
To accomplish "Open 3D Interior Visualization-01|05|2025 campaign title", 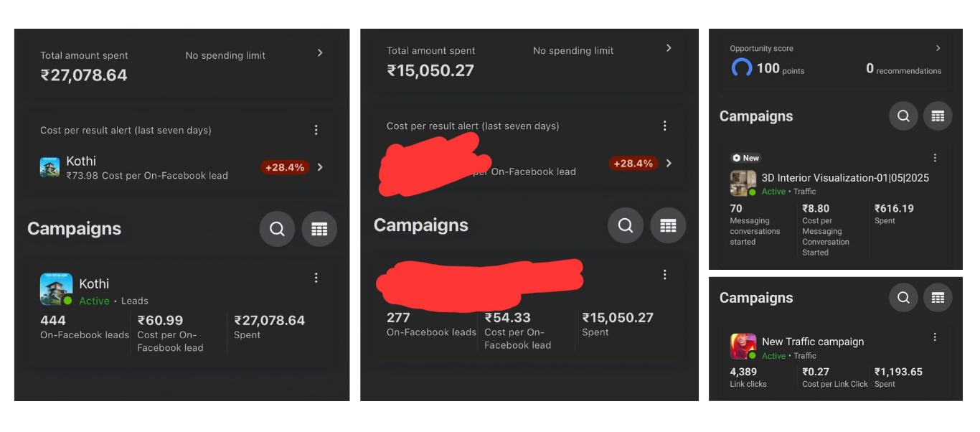I will tap(845, 178).
